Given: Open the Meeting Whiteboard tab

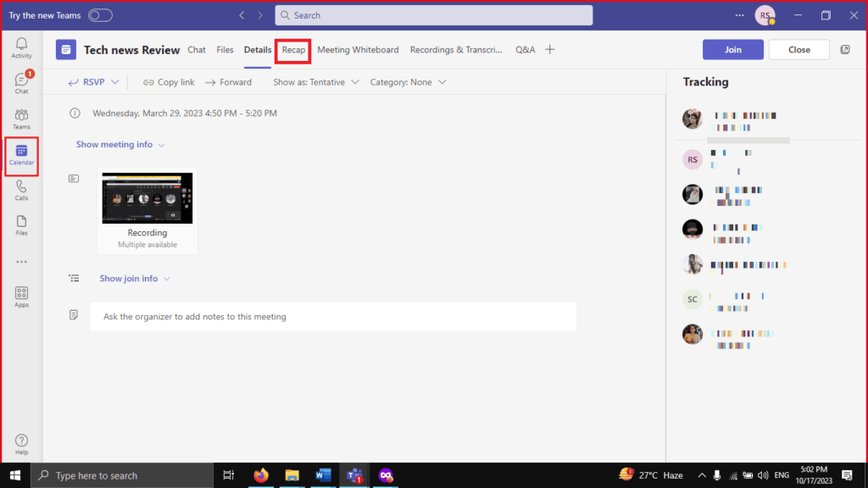Looking at the screenshot, I should 358,50.
